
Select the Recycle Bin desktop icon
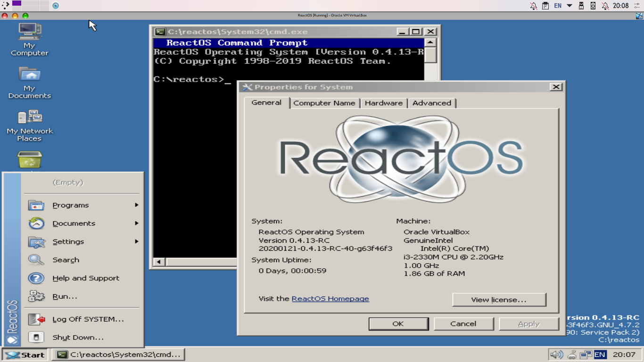point(30,160)
